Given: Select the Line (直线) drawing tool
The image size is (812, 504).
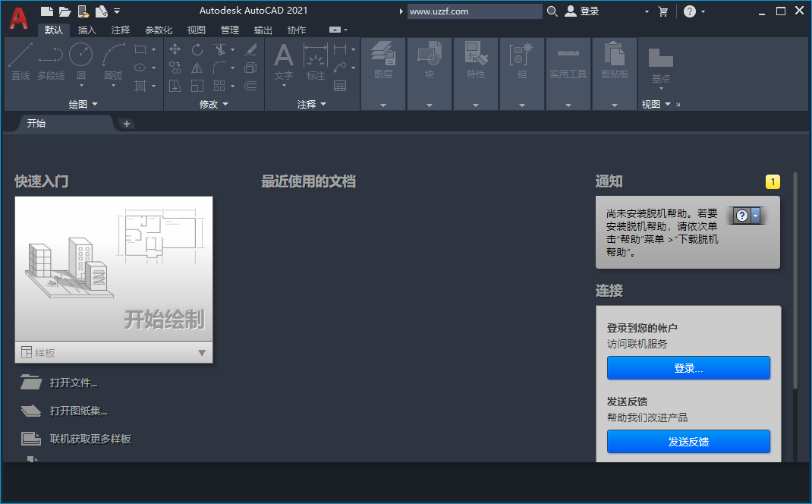Looking at the screenshot, I should (19, 61).
